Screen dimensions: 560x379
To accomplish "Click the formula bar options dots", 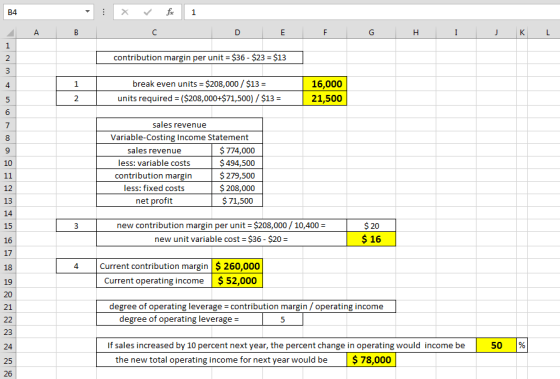I will pos(103,12).
